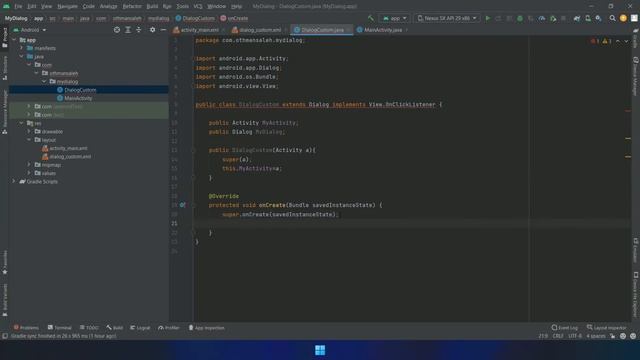
Task: Toggle the Build Variants side tab
Action: pyautogui.click(x=4, y=300)
